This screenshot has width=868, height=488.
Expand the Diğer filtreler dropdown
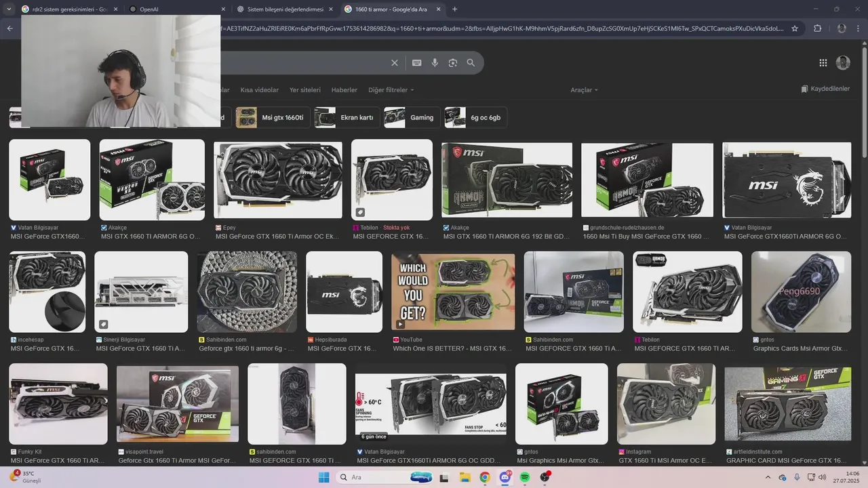(x=391, y=90)
